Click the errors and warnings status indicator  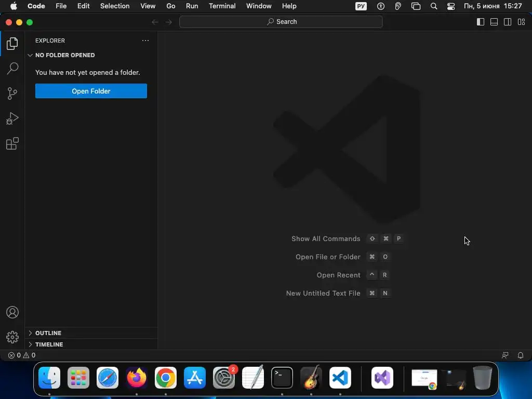point(22,355)
